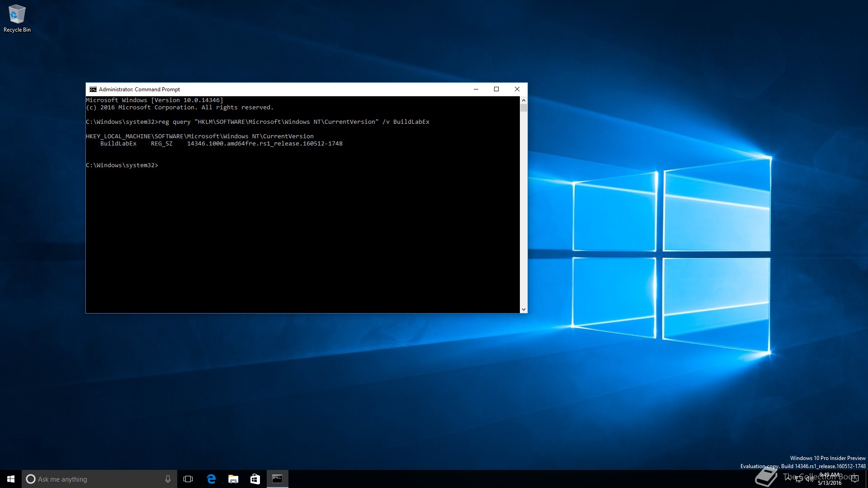Open the volume control tray icon
This screenshot has height=488, width=868.
click(809, 479)
